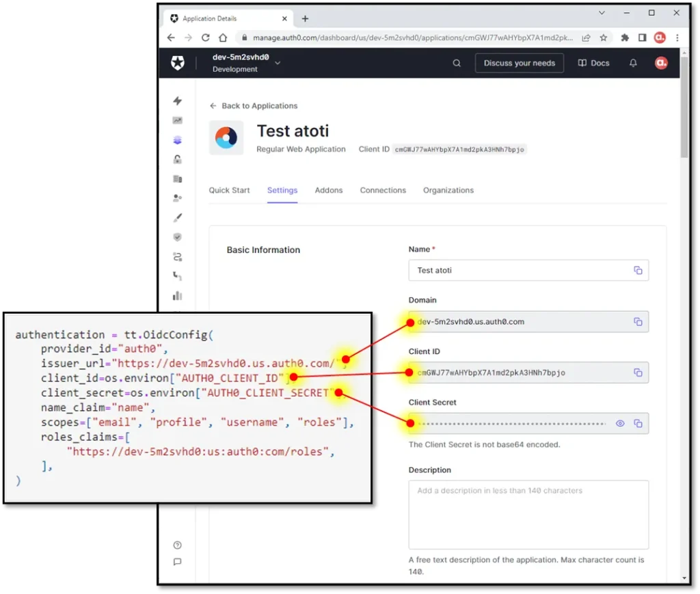The height and width of the screenshot is (594, 700).
Task: Click the Client Secret field
Action: [528, 424]
